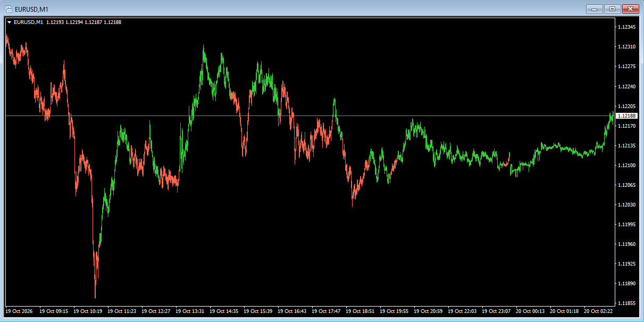Click time axis label 19 Oct 16:43

tap(292, 311)
